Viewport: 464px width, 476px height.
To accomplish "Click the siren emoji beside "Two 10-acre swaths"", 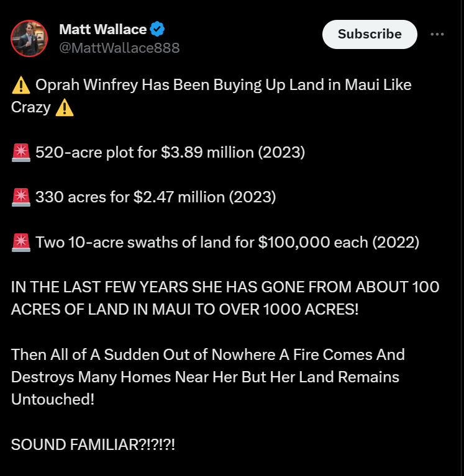I will [x=21, y=242].
